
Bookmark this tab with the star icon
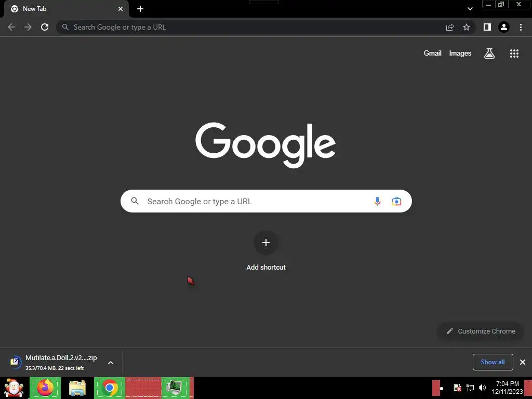coord(467,27)
